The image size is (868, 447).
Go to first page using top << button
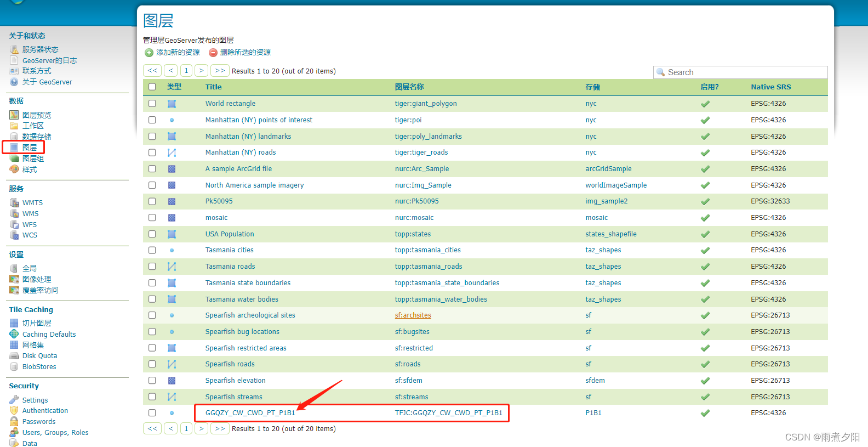[x=152, y=71]
